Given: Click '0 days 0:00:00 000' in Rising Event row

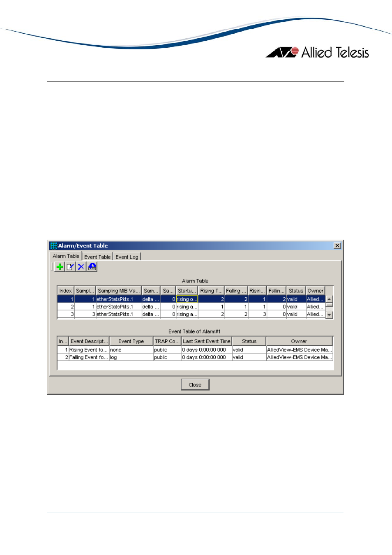Looking at the screenshot, I should pos(207,350).
